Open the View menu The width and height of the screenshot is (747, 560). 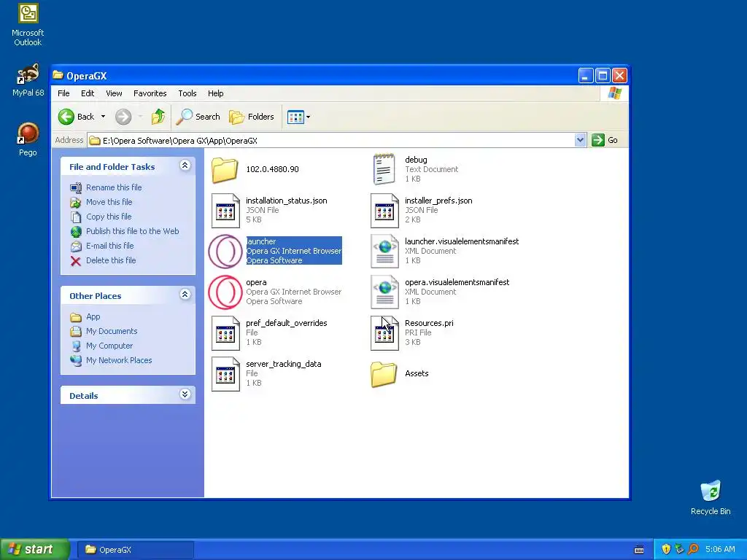pyautogui.click(x=114, y=93)
